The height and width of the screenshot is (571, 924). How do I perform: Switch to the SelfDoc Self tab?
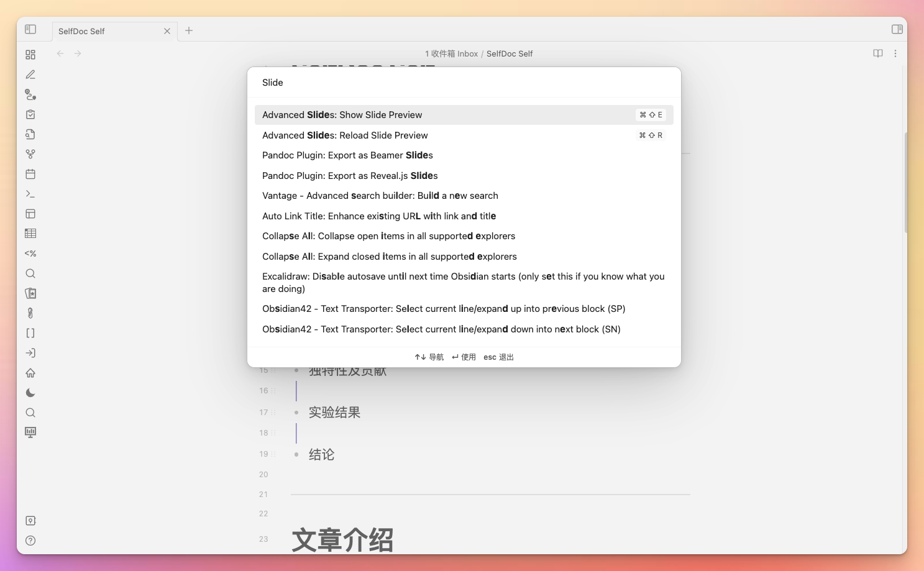[81, 30]
